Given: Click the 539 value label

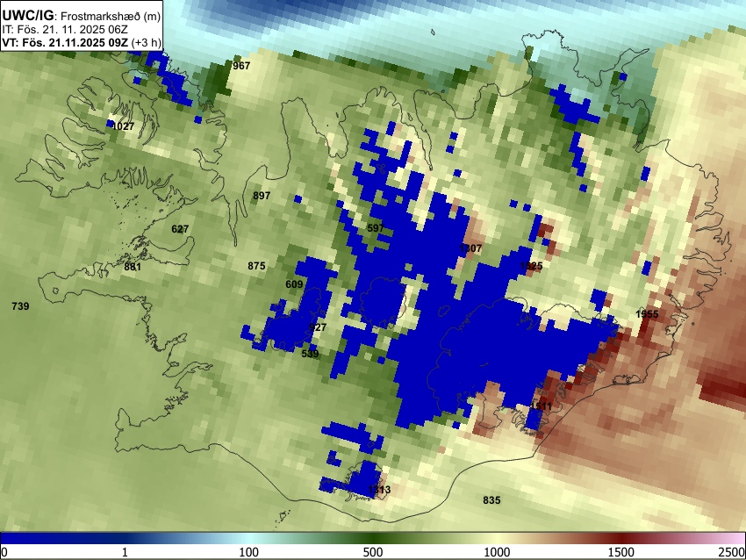Looking at the screenshot, I should point(310,354).
